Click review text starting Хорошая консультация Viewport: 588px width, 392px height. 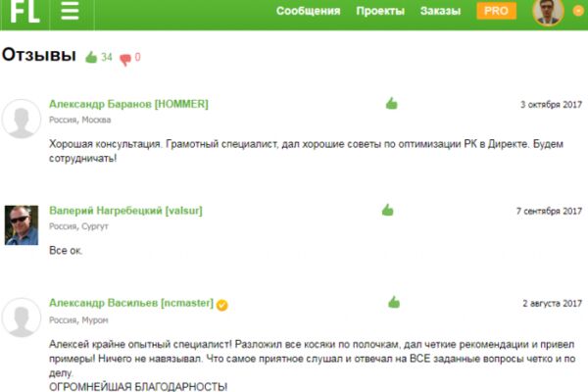point(307,151)
